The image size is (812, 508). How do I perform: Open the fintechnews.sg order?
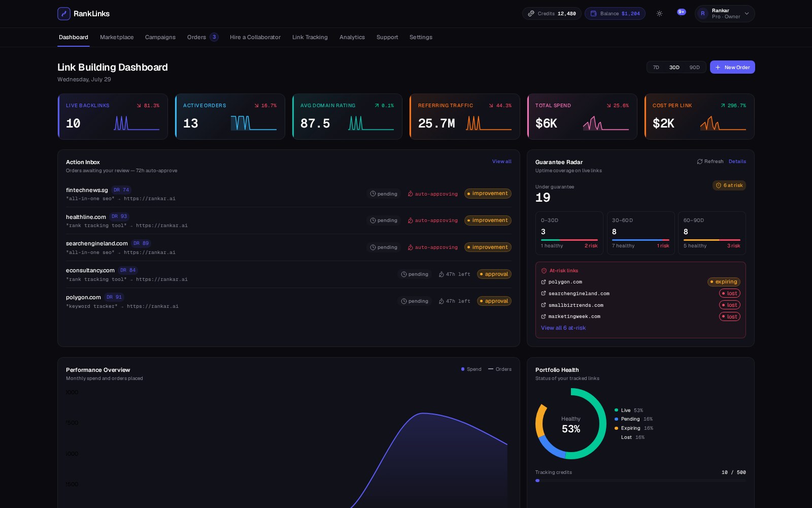tap(288, 194)
